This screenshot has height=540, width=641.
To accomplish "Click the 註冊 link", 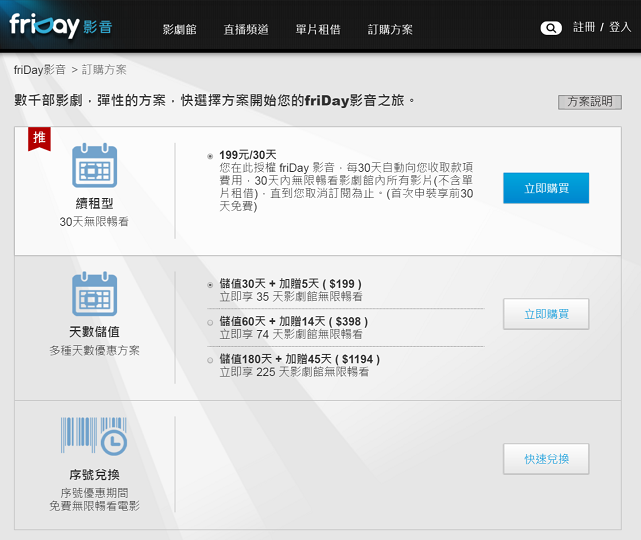I will click(x=584, y=27).
